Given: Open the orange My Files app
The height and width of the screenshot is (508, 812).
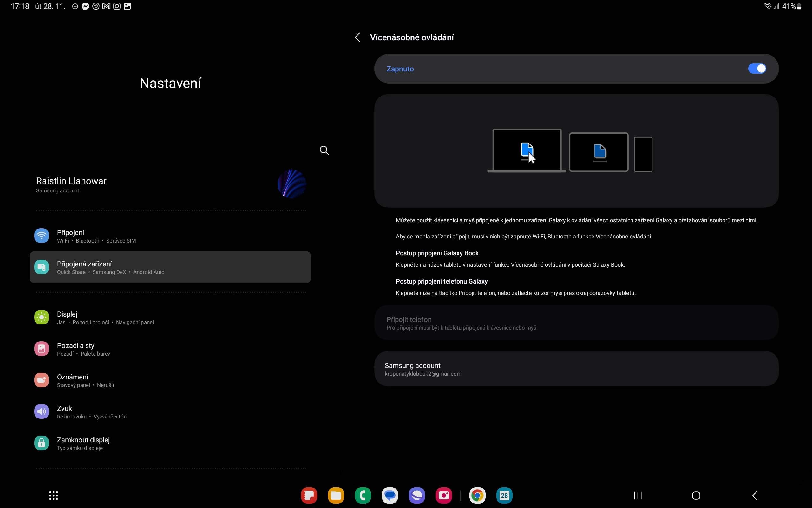Looking at the screenshot, I should (x=336, y=496).
